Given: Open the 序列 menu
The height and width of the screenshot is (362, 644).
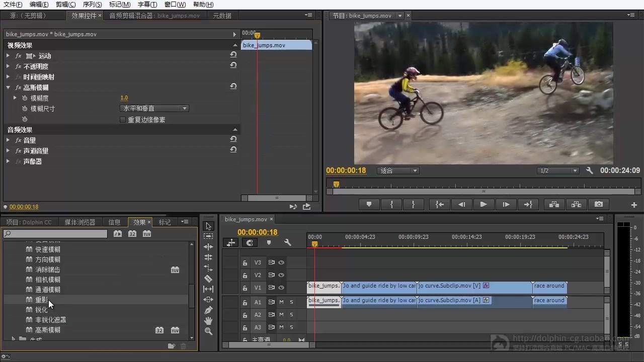Looking at the screenshot, I should pyautogui.click(x=92, y=5).
